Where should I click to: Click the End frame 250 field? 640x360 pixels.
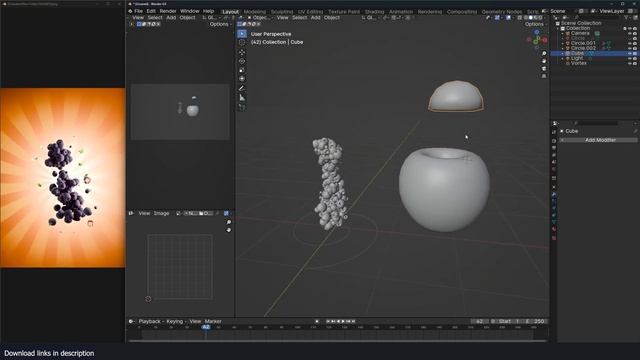point(535,321)
